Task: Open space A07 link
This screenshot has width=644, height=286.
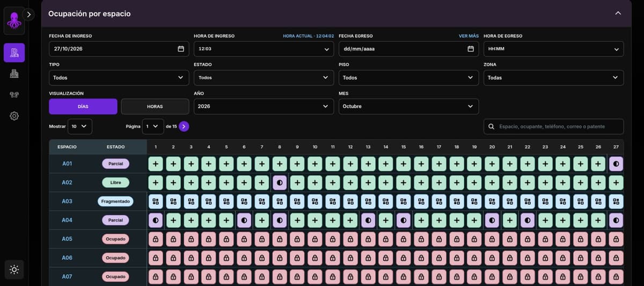Action: (67, 276)
